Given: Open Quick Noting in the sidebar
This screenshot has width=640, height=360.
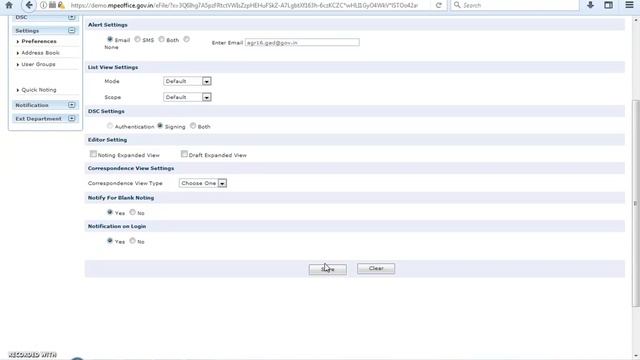Looking at the screenshot, I should (x=39, y=90).
